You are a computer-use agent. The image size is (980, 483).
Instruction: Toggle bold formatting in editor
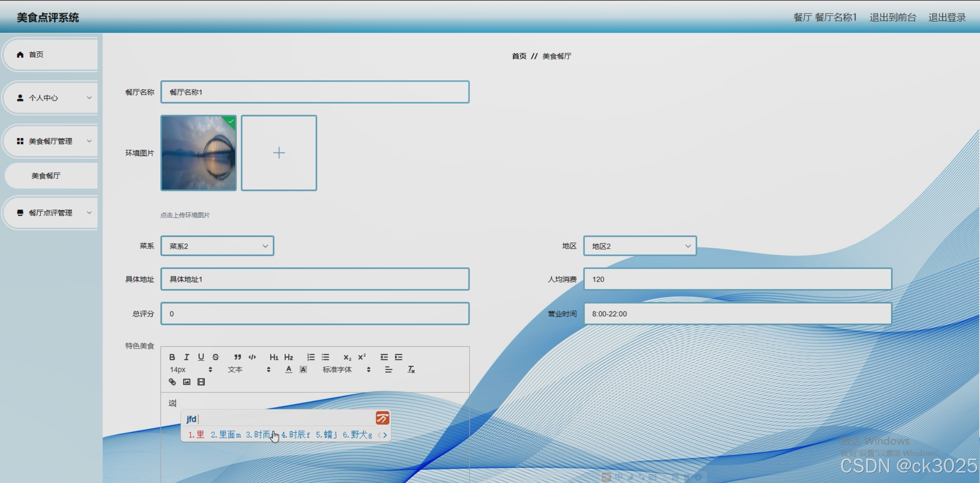(x=172, y=357)
